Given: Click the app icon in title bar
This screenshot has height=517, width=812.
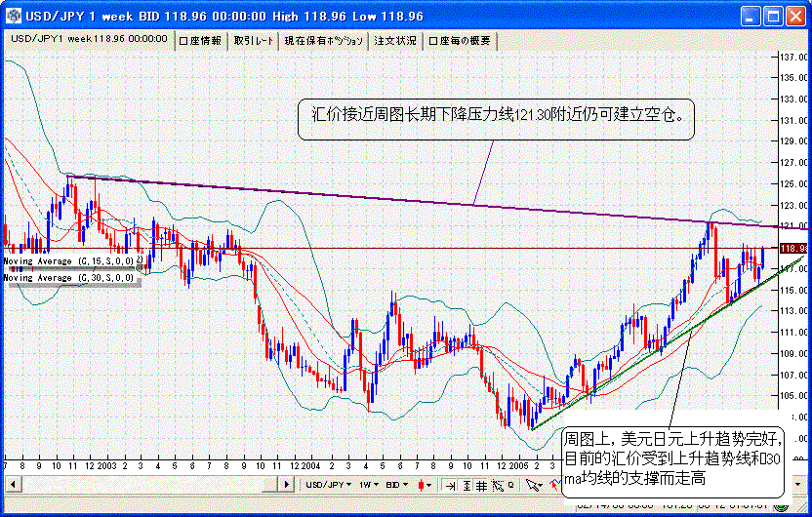Looking at the screenshot, I should coord(12,17).
